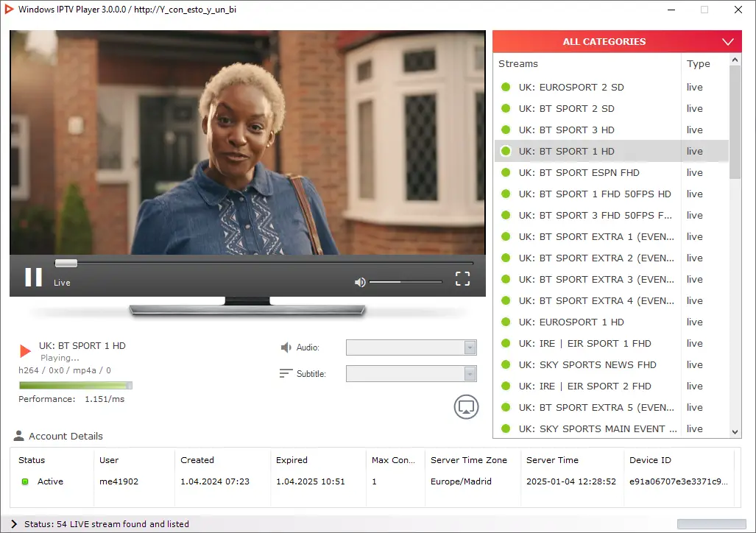Select UK: BT SPORT EXTRA 1 stream
This screenshot has width=756, height=533.
coord(612,236)
